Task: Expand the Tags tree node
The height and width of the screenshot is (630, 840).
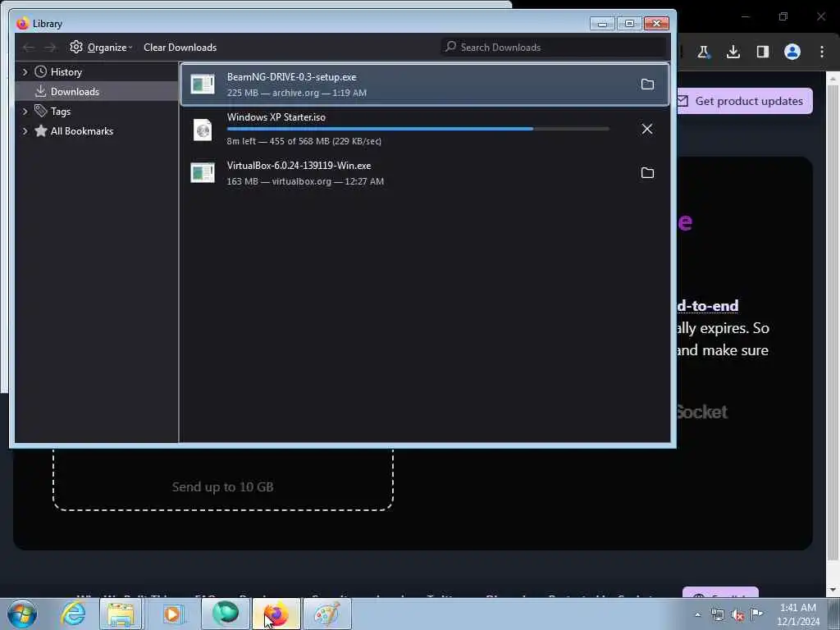Action: point(25,112)
